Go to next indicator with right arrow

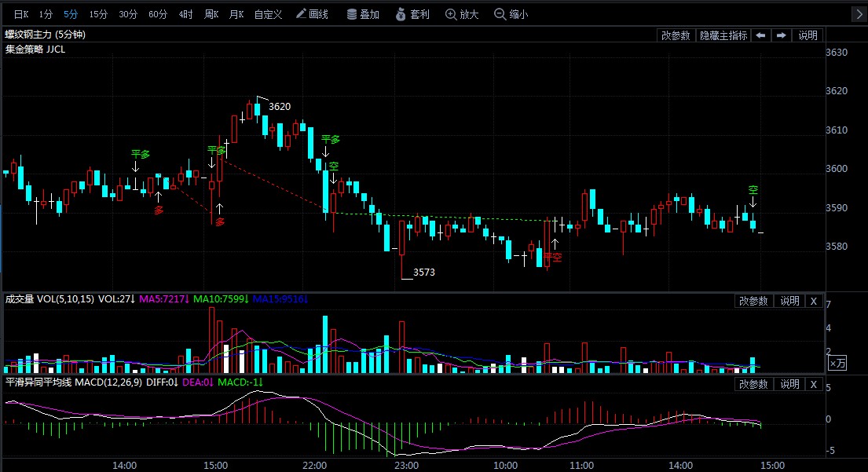[781, 35]
